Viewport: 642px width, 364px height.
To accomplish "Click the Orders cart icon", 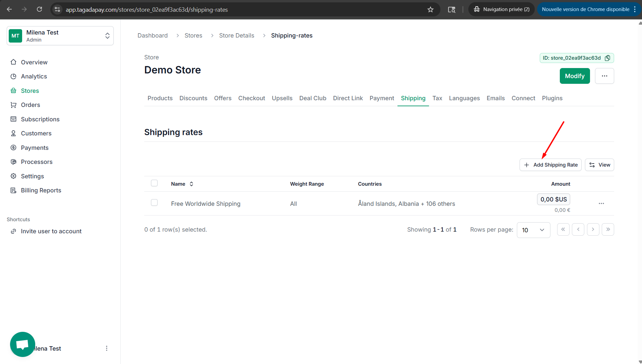I will pyautogui.click(x=13, y=105).
